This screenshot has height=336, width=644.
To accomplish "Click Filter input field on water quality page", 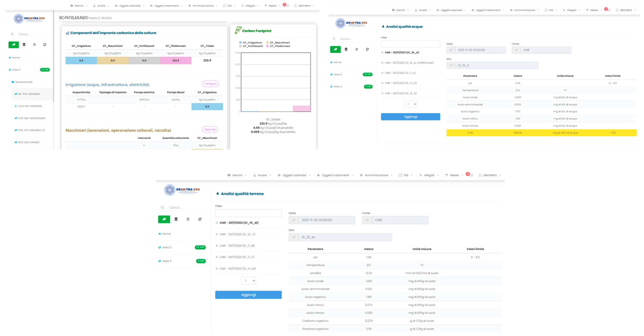I will tap(410, 44).
